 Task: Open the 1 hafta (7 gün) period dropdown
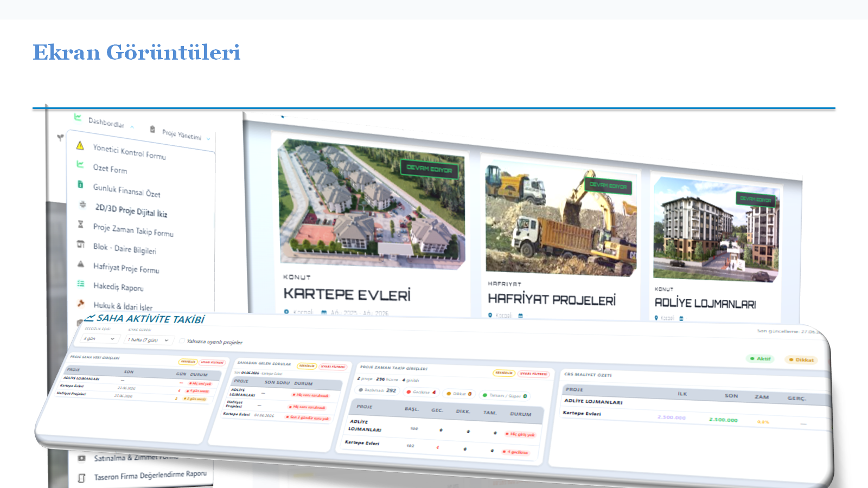[148, 340]
